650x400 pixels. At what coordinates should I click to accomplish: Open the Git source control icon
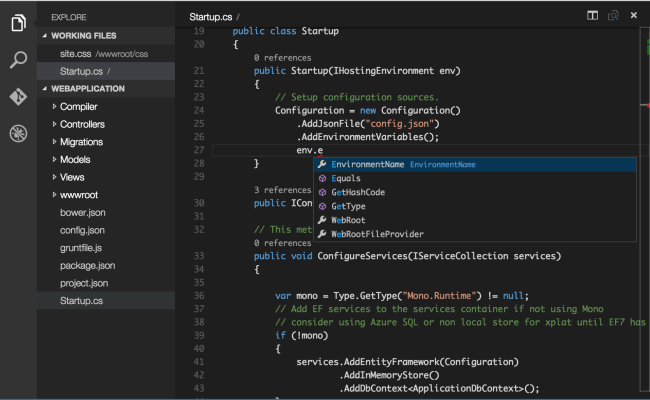(18, 97)
